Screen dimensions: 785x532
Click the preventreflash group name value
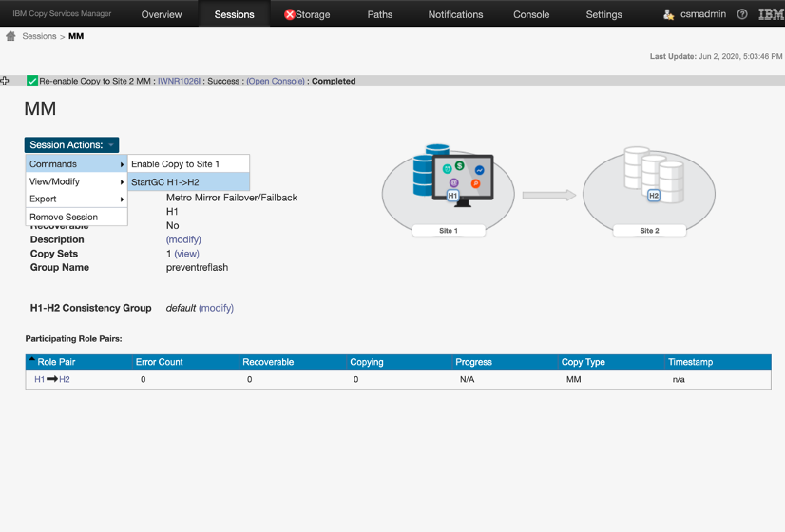pos(198,267)
